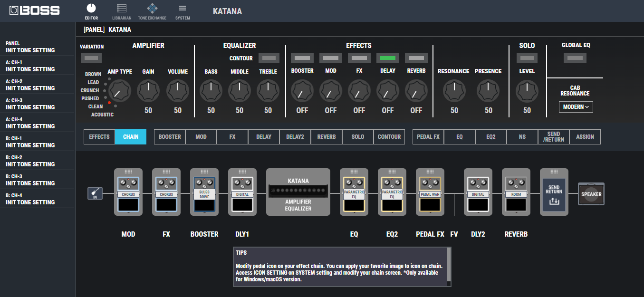Image resolution: width=644 pixels, height=297 pixels.
Task: Open the Contour settings tab
Action: click(x=389, y=137)
